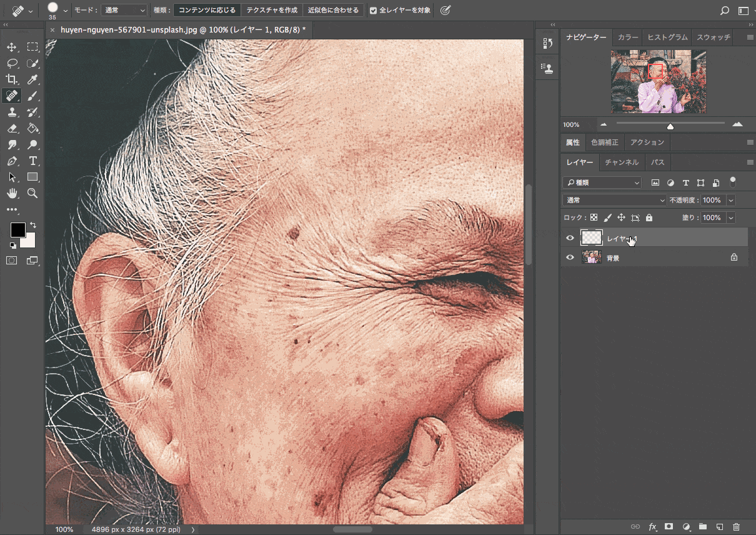
Task: Select the Hand tool
Action: click(12, 193)
